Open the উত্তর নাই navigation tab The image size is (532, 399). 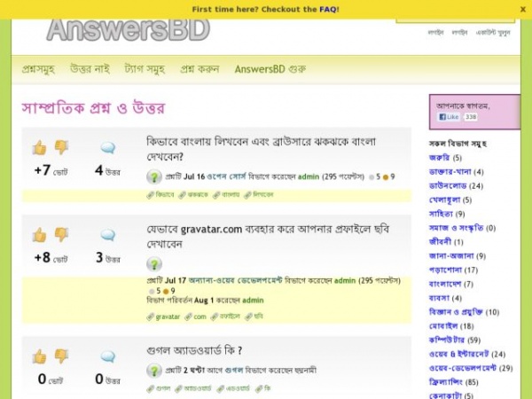tap(90, 69)
